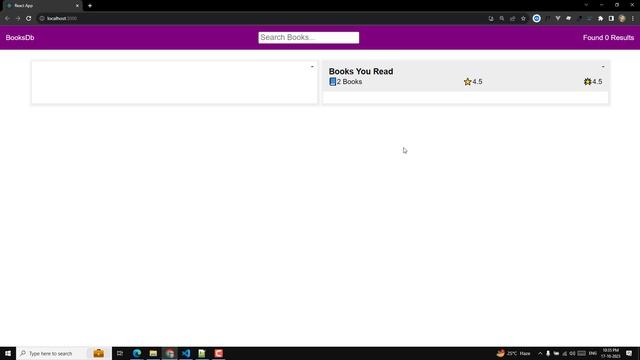640x360 pixels.
Task: Open the tab search chevron
Action: [586, 5]
